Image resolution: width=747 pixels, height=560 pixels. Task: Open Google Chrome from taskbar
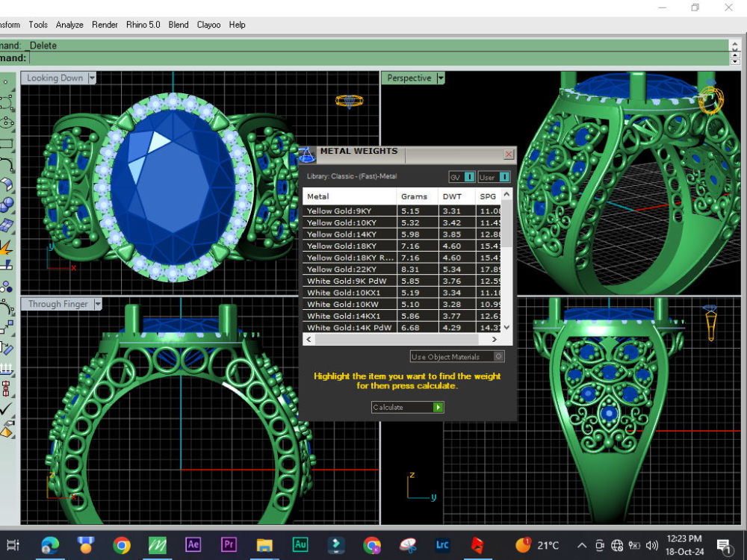pyautogui.click(x=122, y=545)
